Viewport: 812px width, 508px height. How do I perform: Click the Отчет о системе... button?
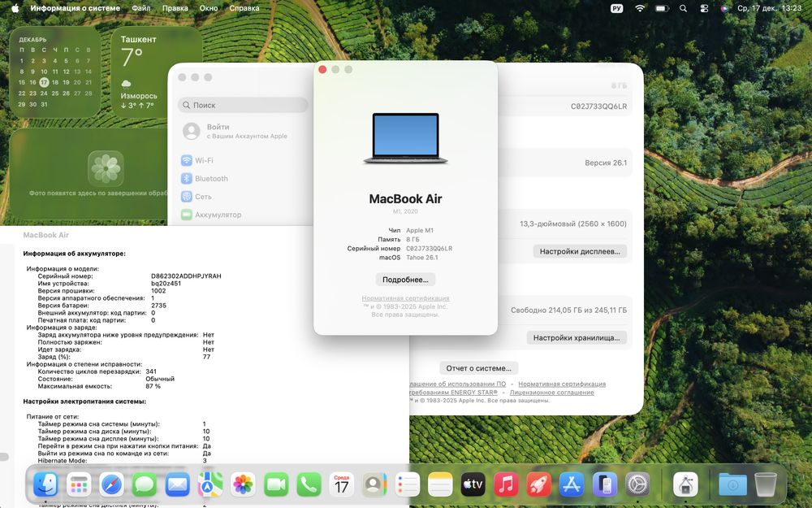point(478,368)
